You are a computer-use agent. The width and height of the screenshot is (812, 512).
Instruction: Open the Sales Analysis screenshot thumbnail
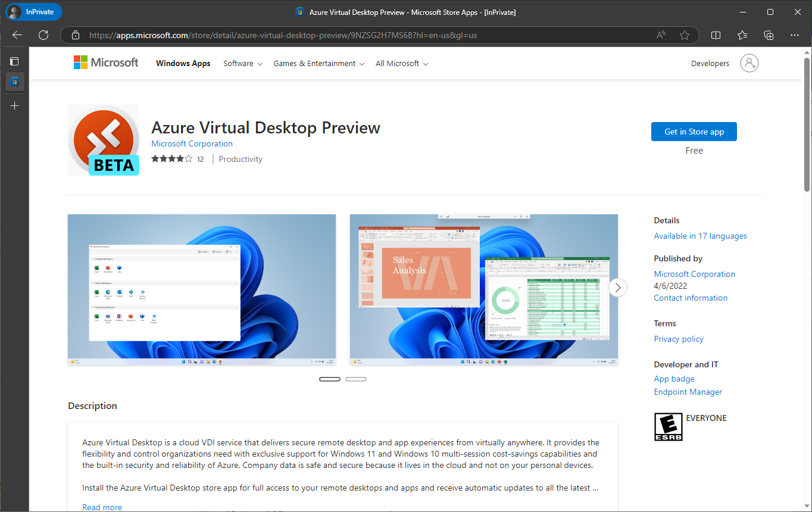pyautogui.click(x=484, y=290)
